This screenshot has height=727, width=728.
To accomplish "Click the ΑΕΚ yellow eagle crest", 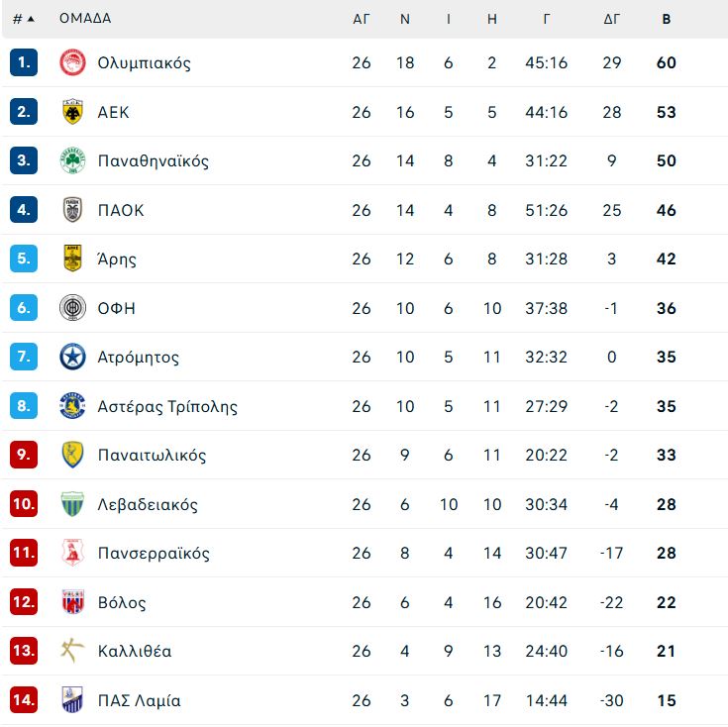I will pos(72,111).
